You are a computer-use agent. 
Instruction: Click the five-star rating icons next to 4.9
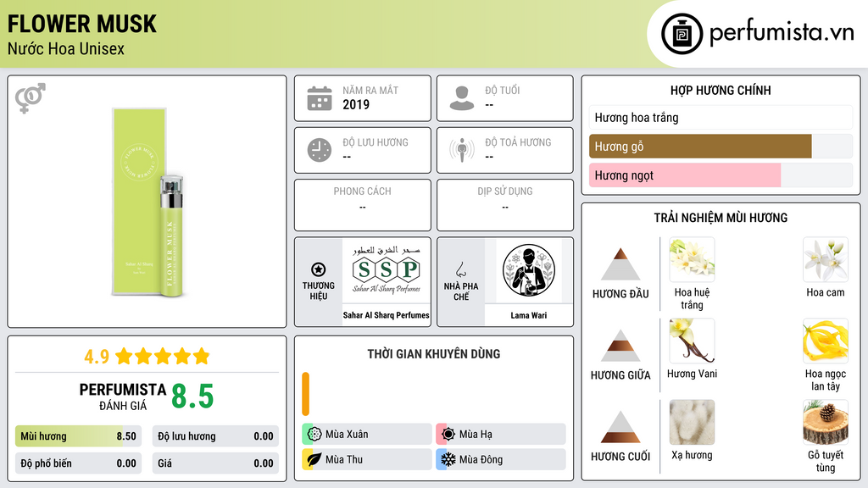[163, 356]
